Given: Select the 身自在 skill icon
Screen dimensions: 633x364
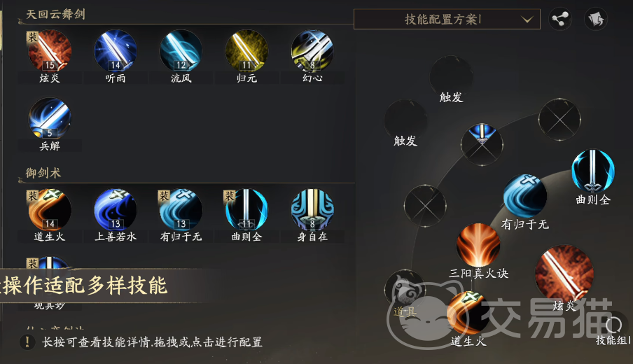Looking at the screenshot, I should [x=312, y=210].
